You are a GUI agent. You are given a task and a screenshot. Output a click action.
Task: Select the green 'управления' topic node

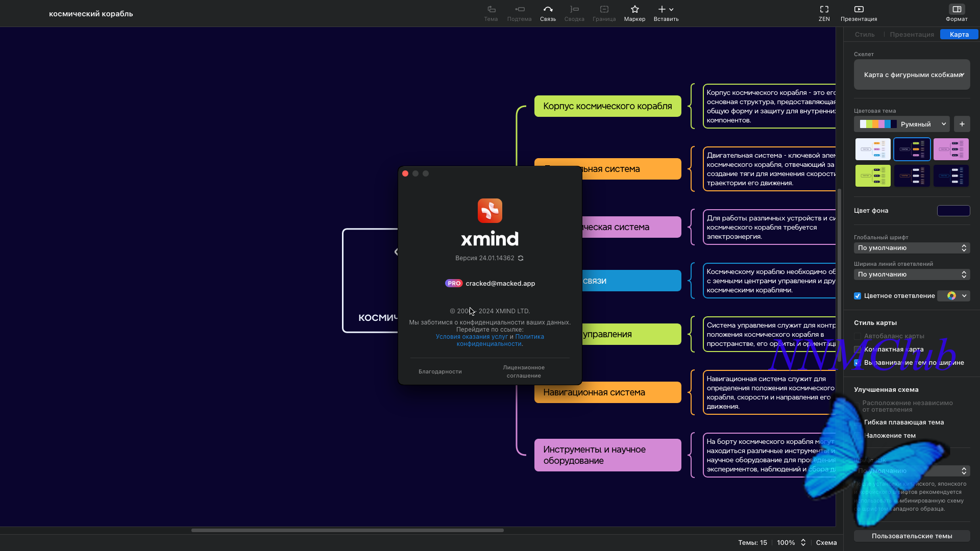point(631,334)
